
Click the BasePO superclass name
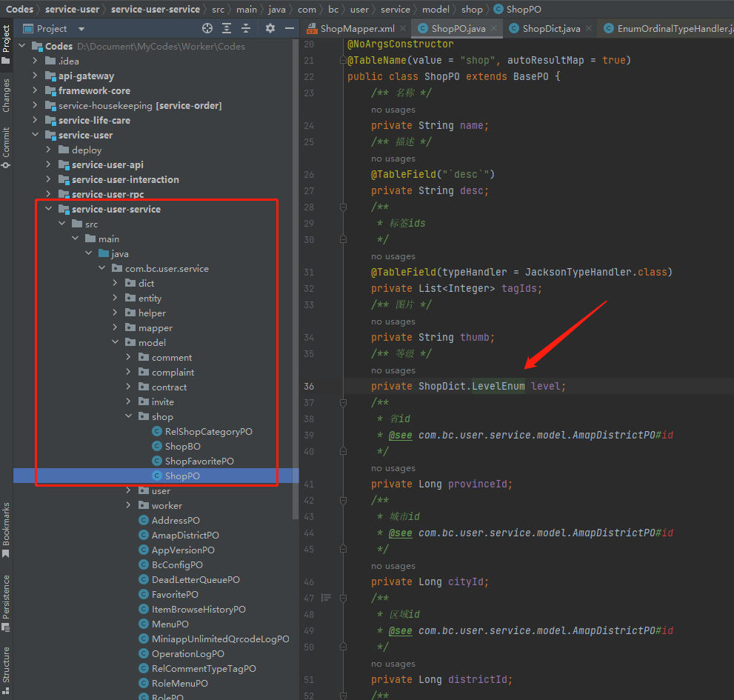coord(531,77)
